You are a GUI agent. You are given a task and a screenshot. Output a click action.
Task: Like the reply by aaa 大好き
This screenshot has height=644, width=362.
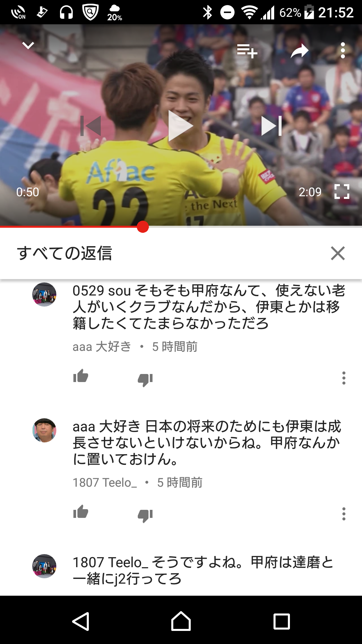(x=81, y=376)
